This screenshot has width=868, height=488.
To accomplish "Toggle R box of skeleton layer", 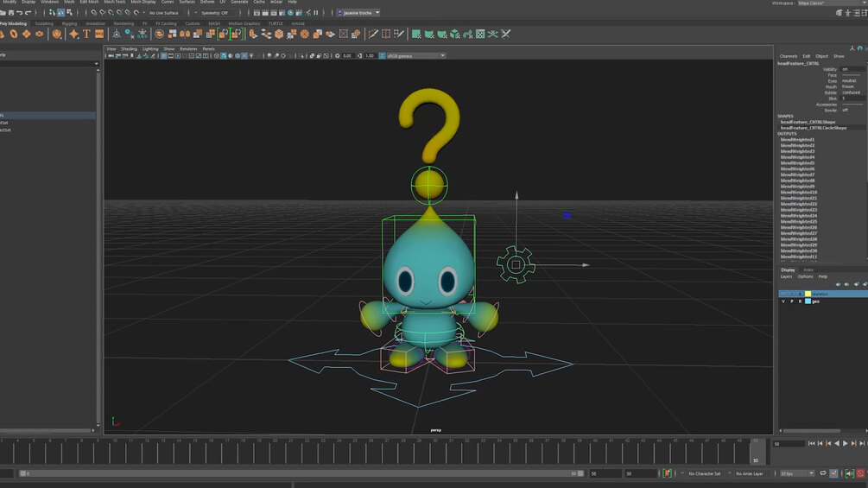I will tap(800, 294).
